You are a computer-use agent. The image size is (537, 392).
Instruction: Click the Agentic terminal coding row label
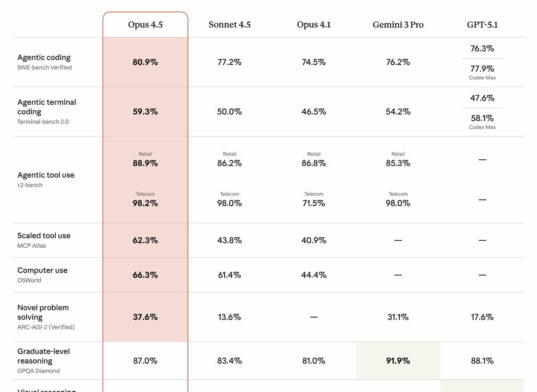47,107
